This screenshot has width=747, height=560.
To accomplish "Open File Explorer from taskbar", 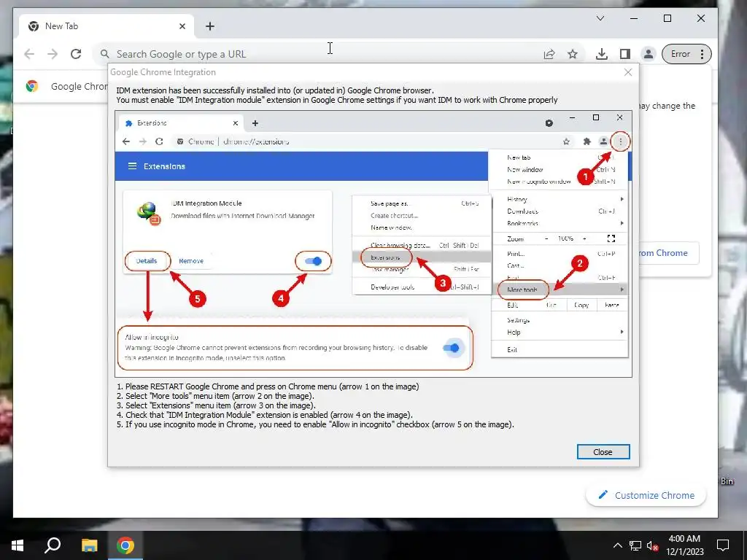I will point(89,545).
